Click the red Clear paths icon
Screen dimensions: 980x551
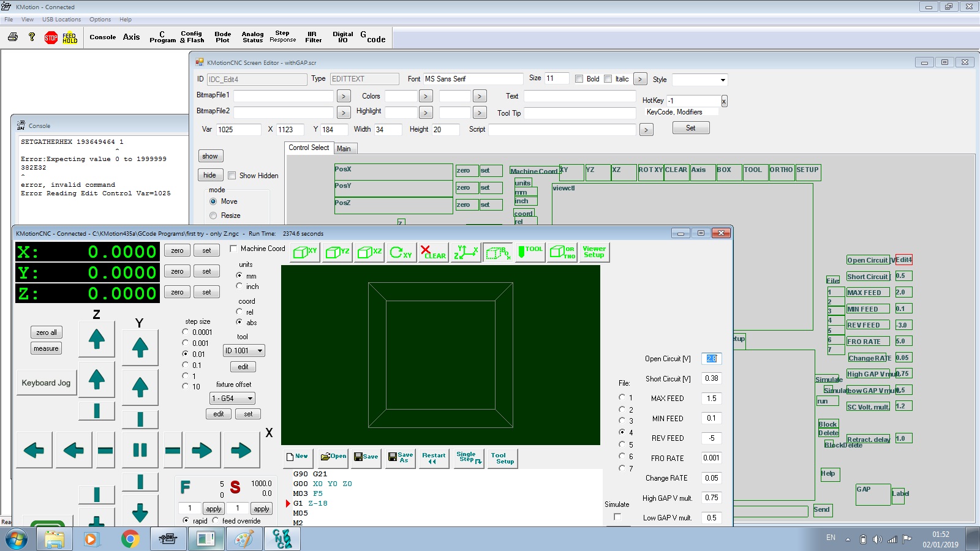433,252
